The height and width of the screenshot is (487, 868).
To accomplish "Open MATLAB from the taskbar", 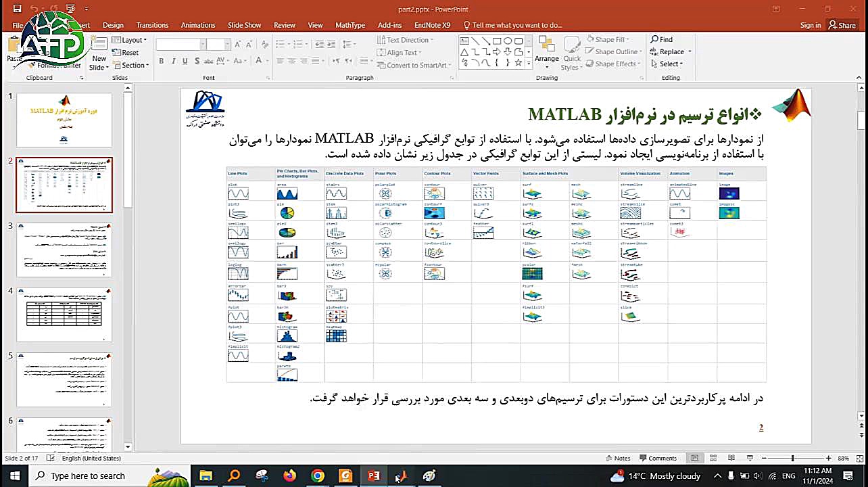I will (x=401, y=476).
